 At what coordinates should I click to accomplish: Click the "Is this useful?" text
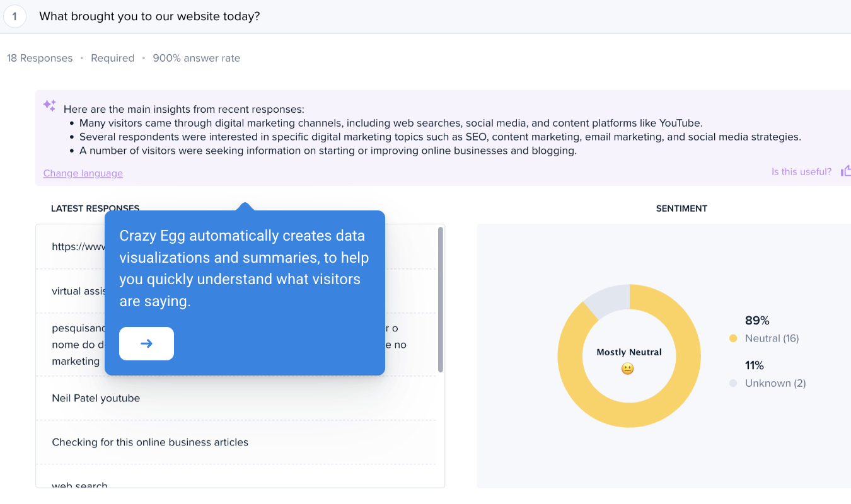pyautogui.click(x=801, y=171)
